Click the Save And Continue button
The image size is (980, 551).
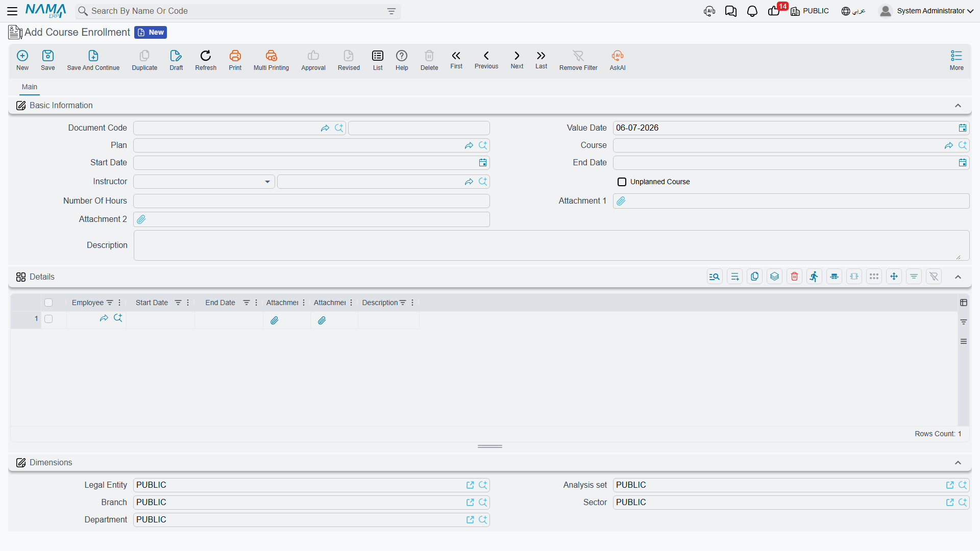click(93, 60)
